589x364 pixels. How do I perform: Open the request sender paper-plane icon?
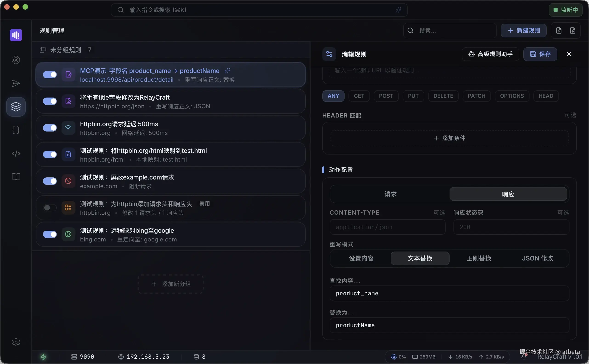pyautogui.click(x=16, y=83)
